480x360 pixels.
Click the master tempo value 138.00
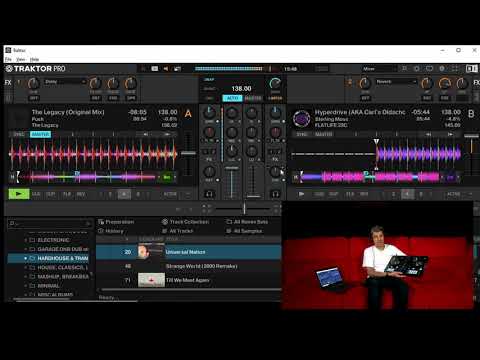point(241,89)
